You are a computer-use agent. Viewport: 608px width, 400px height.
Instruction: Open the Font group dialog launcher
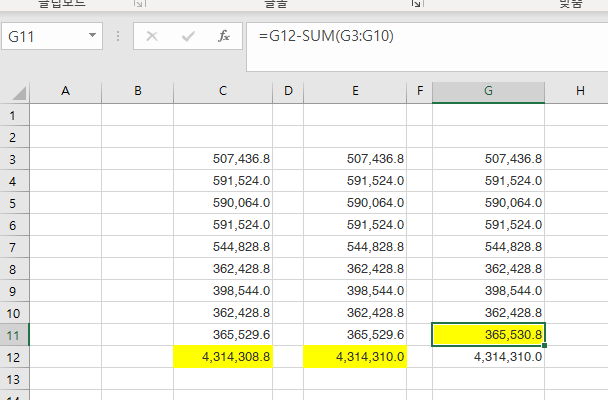[x=415, y=5]
